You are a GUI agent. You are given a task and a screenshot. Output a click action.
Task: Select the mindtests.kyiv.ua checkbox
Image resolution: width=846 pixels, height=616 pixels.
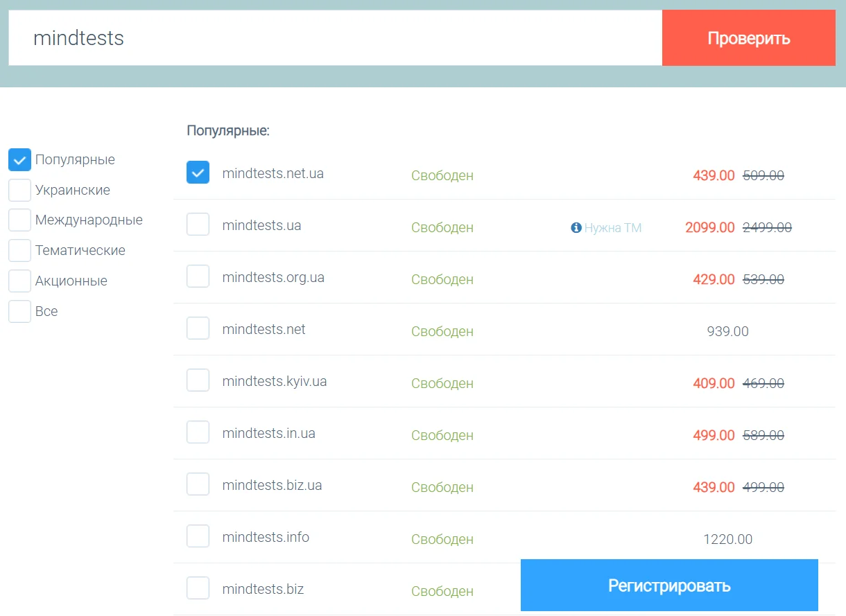tap(198, 380)
